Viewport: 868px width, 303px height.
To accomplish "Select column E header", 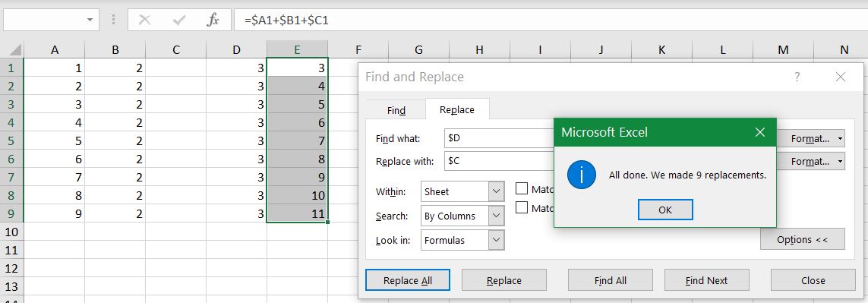I will (x=297, y=50).
